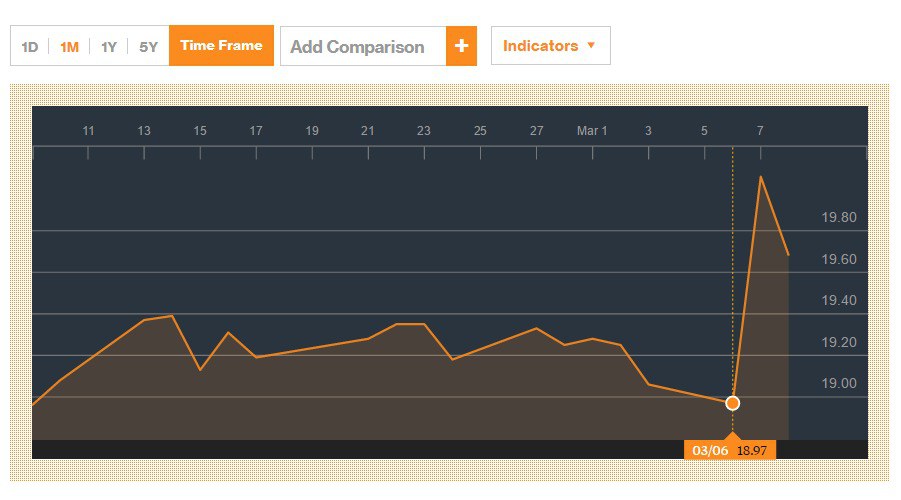
Task: Click the 7 date tick on axis
Action: tap(760, 131)
